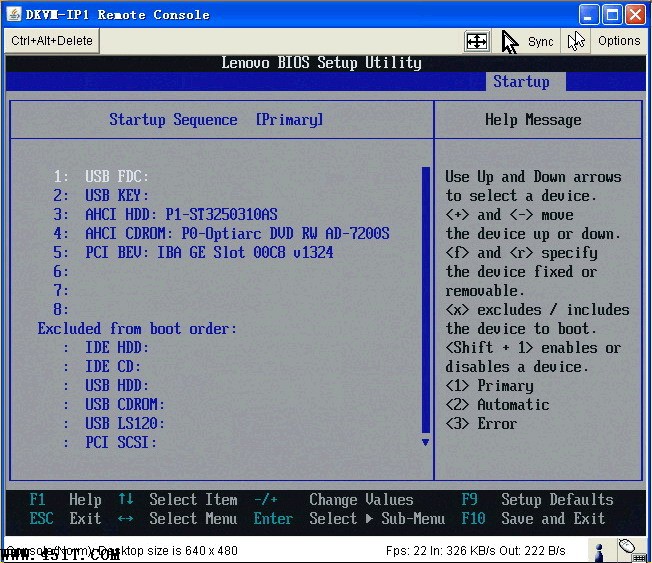Click the Java icon in title bar
652x563 pixels.
click(14, 14)
